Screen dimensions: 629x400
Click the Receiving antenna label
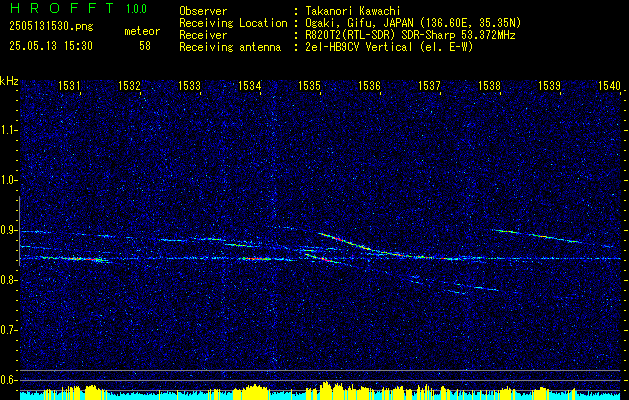point(230,47)
